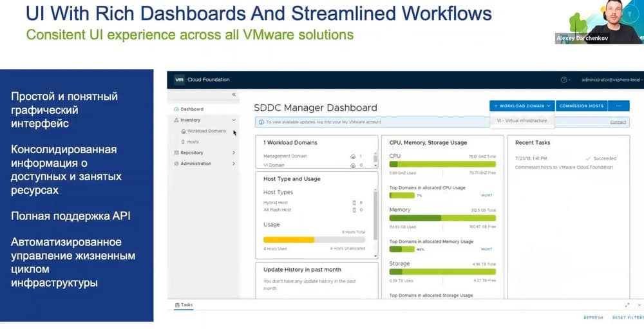The image size is (644, 329).
Task: Click the Hybrid Host server icon
Action: click(x=354, y=203)
